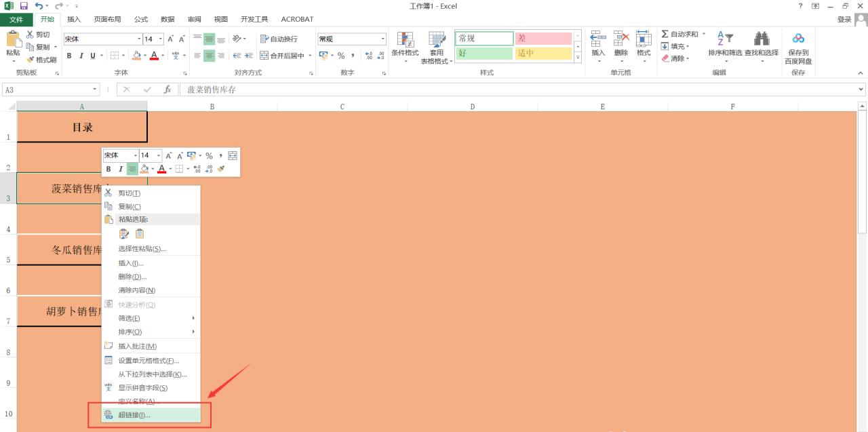Screen dimensions: 868x432
Task: Increase indent in ribbon alignment group
Action: tap(249, 56)
